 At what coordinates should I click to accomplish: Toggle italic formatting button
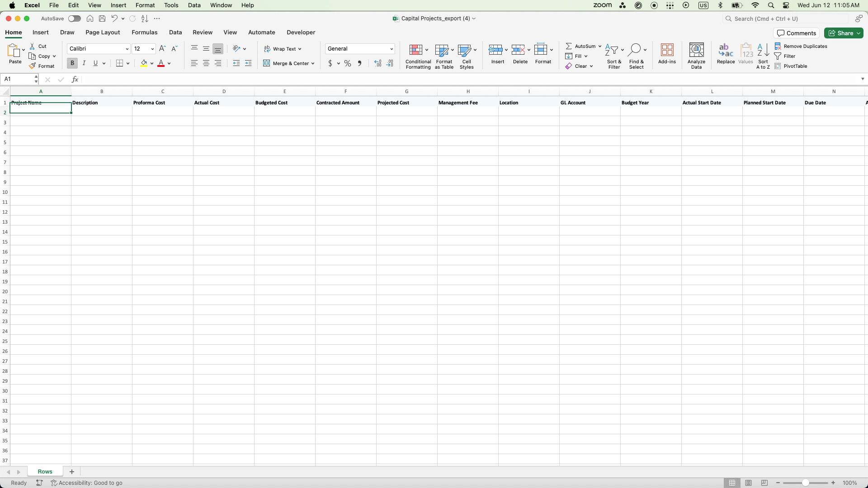(x=84, y=63)
